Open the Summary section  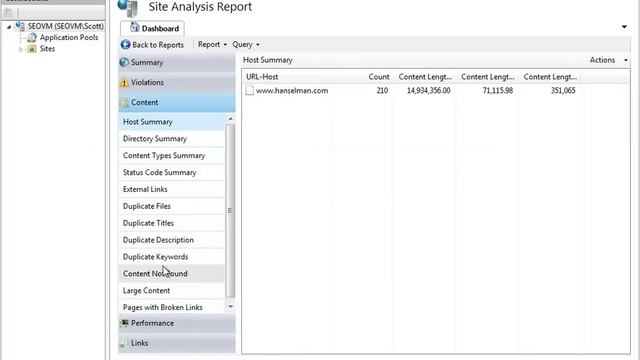(x=177, y=62)
